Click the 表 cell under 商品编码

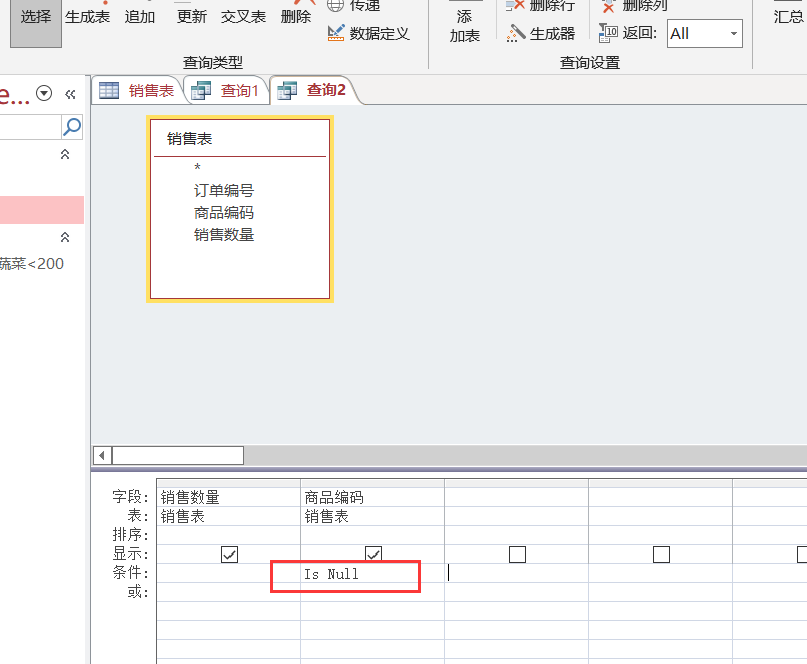373,516
